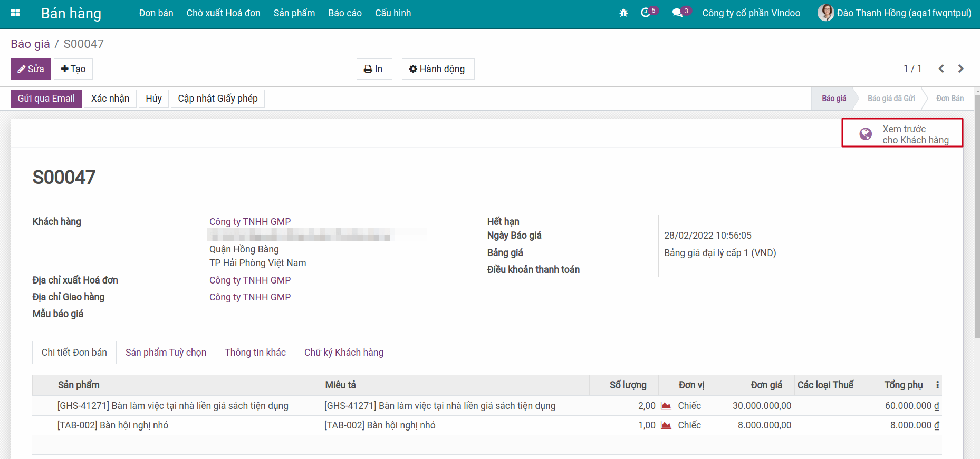Click the debug bug icon
Viewport: 980px width, 459px height.
pos(623,13)
